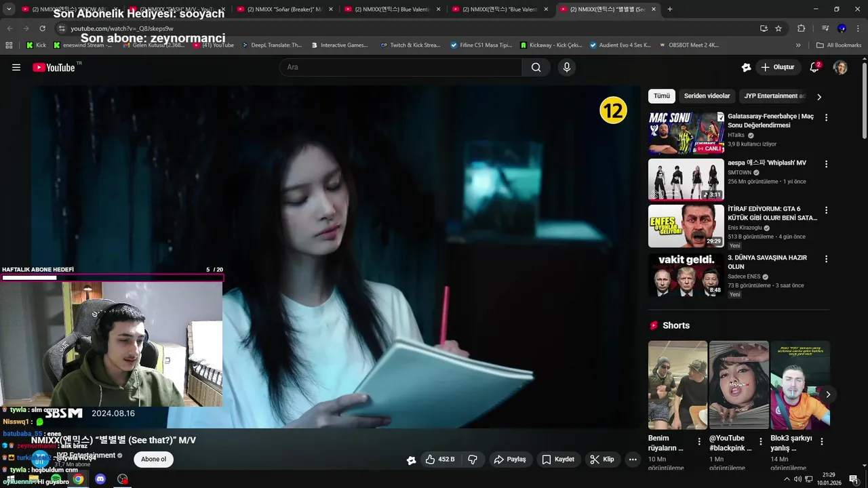Open the Blok3 şarkıyı yanlış short

(800, 385)
